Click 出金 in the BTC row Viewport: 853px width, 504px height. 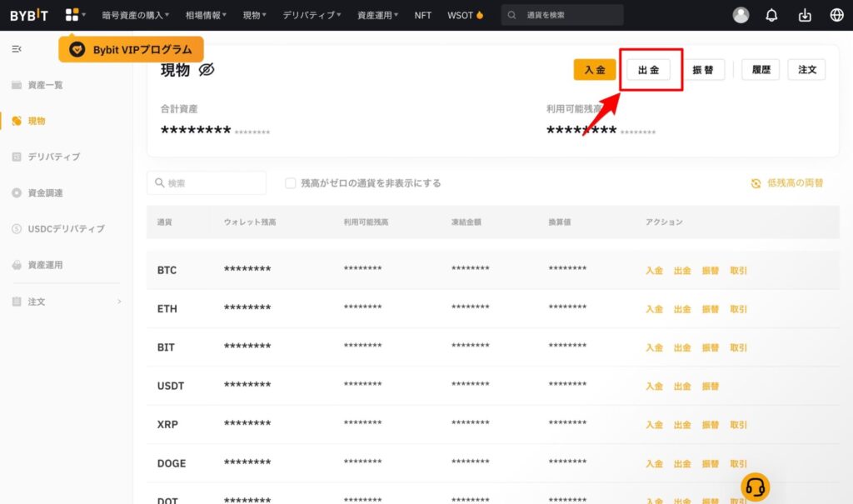click(x=682, y=271)
